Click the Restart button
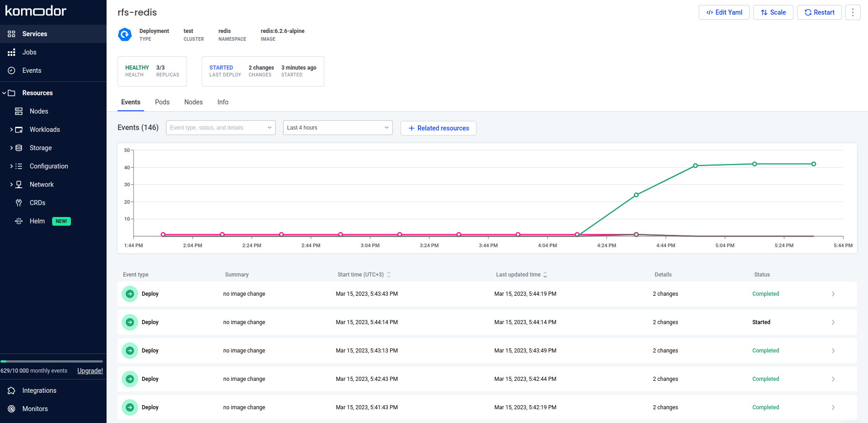 [819, 12]
